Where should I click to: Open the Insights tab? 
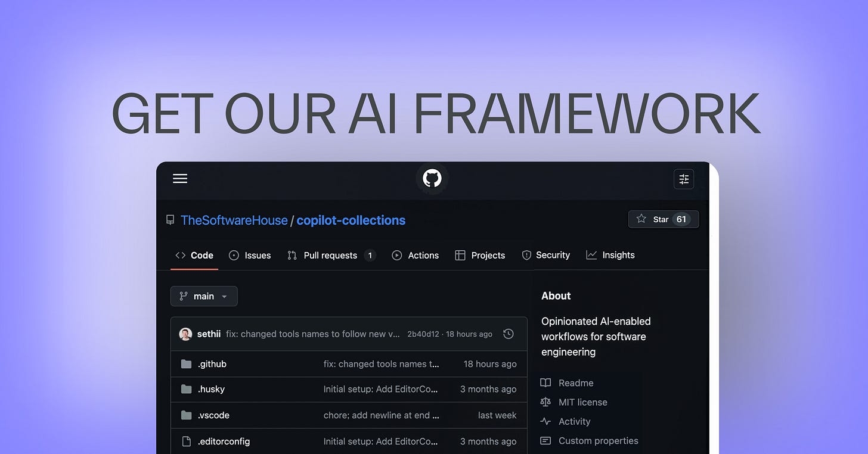coord(610,255)
